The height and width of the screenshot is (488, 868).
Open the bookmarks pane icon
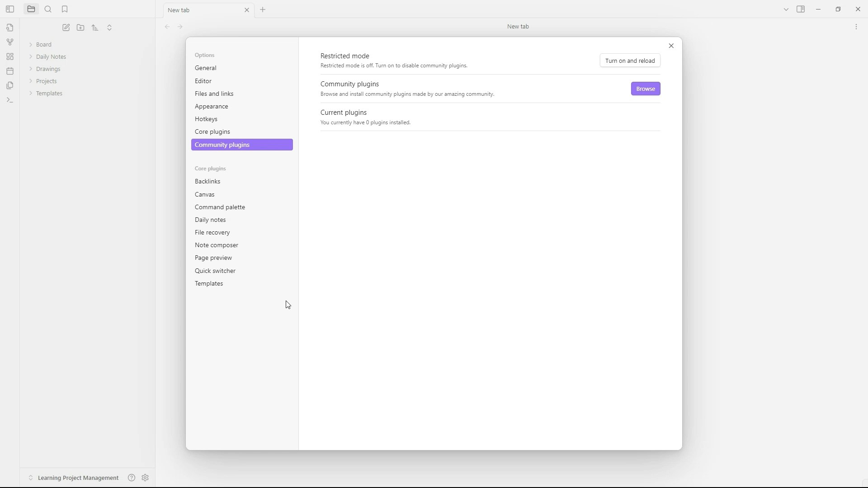point(65,9)
